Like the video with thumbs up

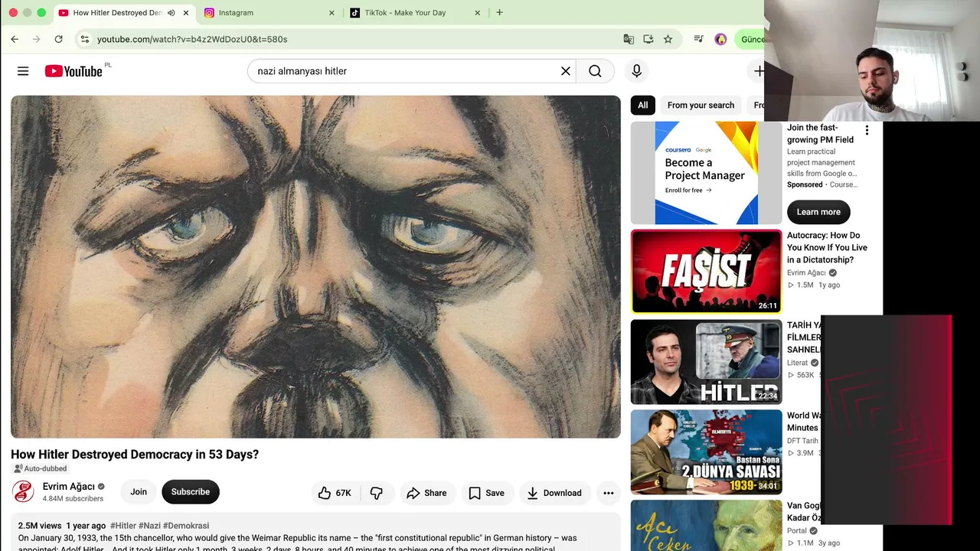[335, 493]
